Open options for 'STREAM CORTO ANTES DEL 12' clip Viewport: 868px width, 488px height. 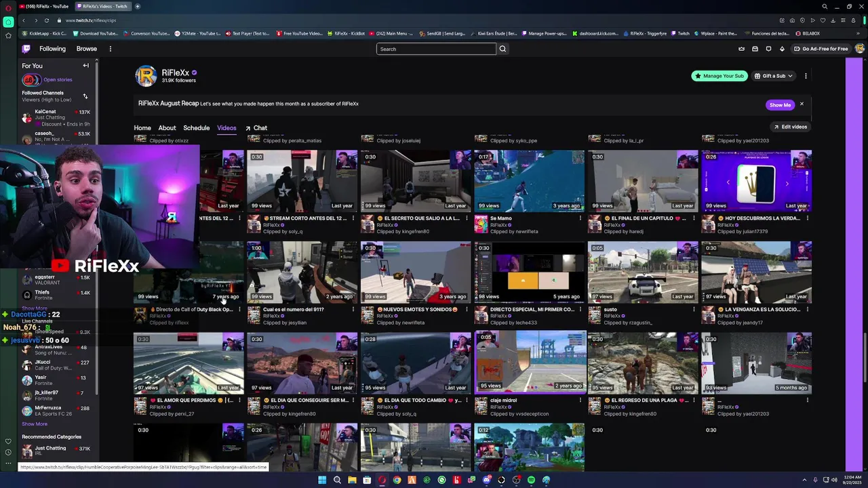tap(353, 218)
